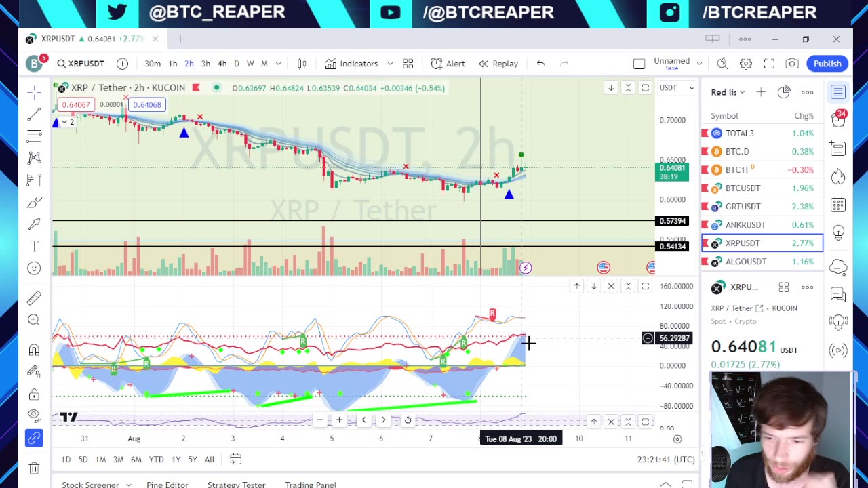Open symbol search XRPUSDT
The height and width of the screenshot is (488, 868).
click(81, 64)
